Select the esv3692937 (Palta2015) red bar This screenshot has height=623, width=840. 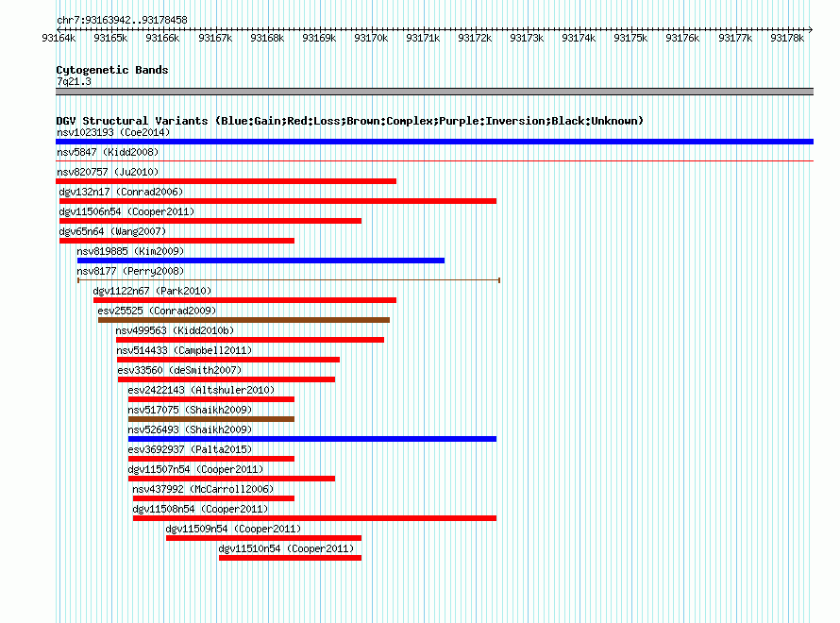211,459
